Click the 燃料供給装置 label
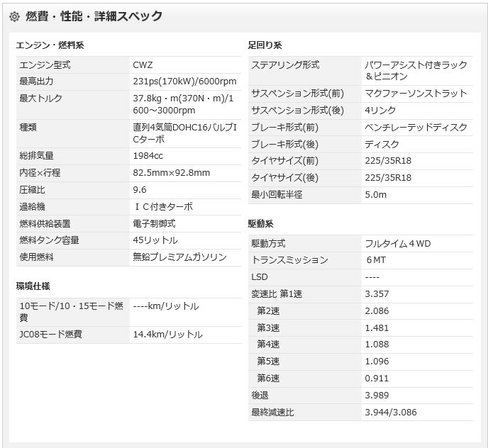488x448 pixels. pos(45,224)
